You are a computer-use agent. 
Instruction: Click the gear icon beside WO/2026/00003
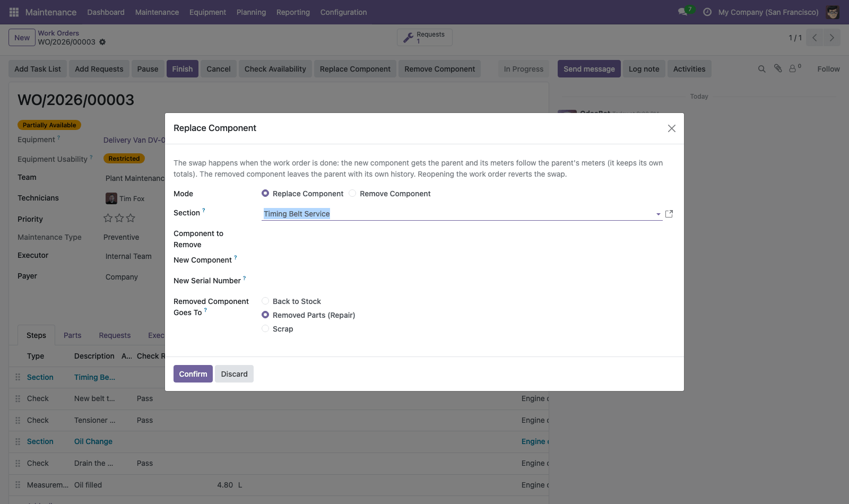[102, 42]
